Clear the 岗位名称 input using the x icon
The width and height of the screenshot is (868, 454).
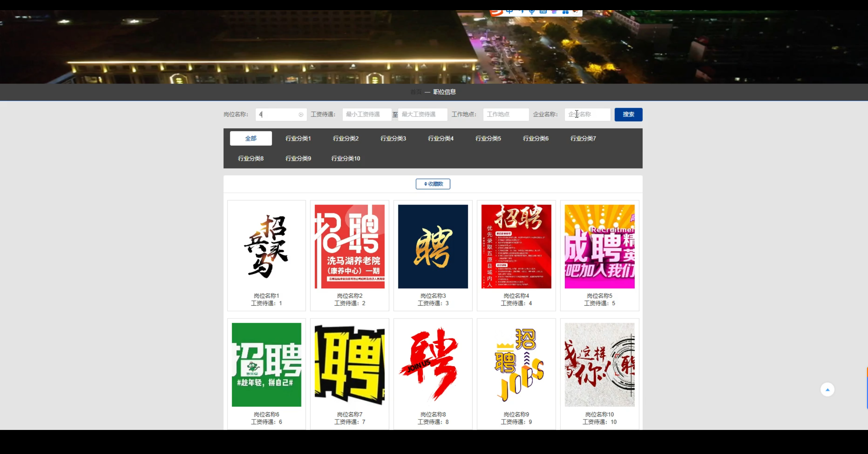(x=301, y=115)
